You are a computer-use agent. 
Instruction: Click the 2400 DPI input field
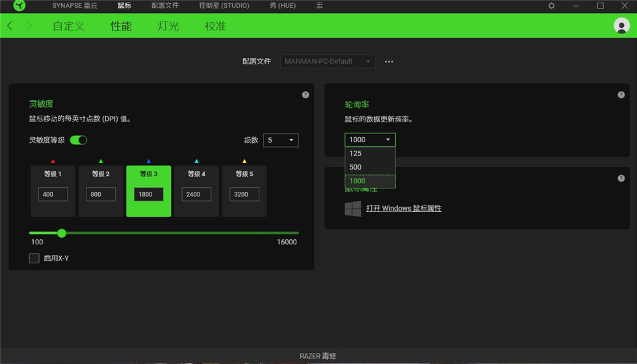(x=196, y=194)
